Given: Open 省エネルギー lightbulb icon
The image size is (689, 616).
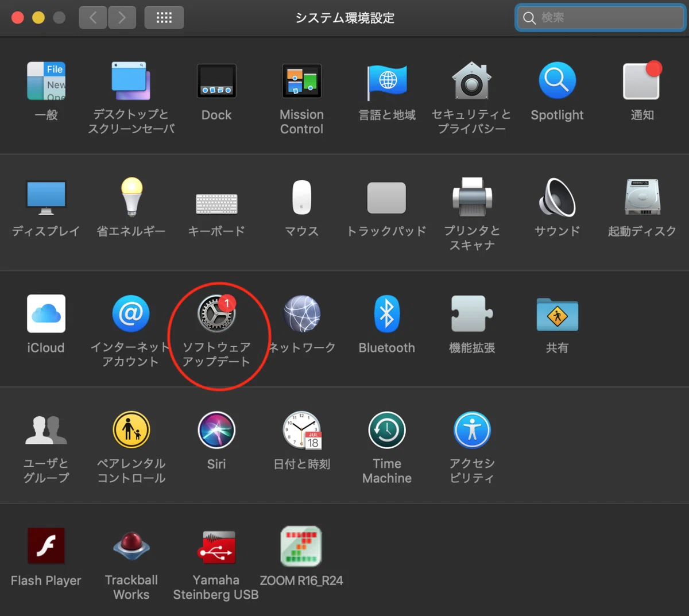Looking at the screenshot, I should [x=131, y=197].
